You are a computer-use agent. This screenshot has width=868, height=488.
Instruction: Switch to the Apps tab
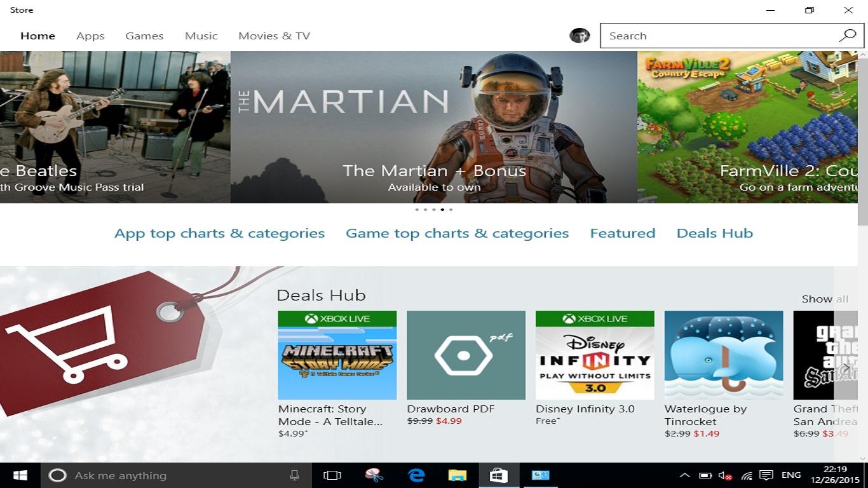[90, 36]
